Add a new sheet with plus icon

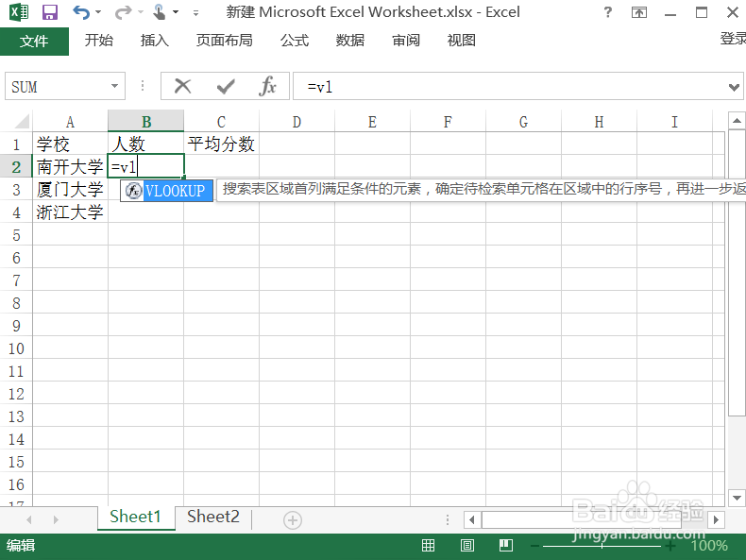pyautogui.click(x=293, y=520)
